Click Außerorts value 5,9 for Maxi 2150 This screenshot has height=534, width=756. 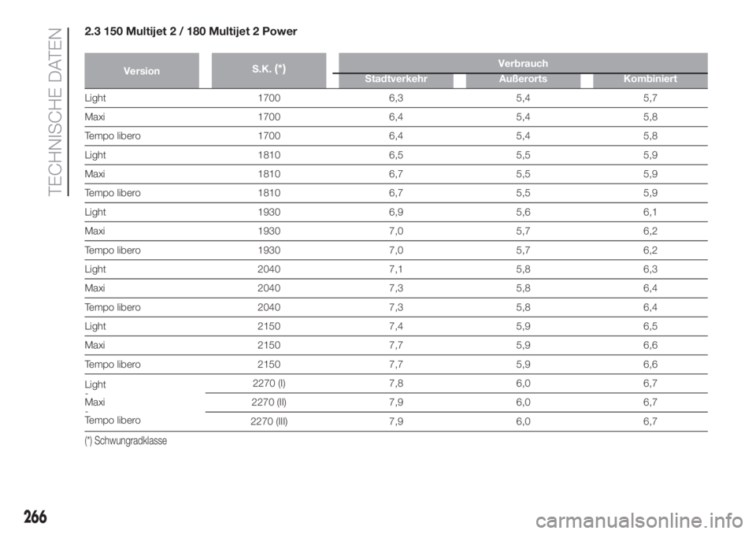tap(523, 345)
